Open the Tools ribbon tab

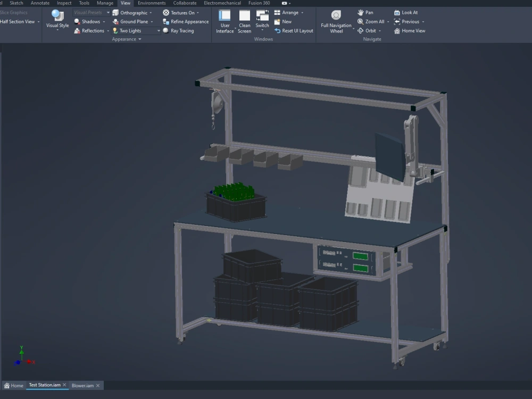click(84, 3)
